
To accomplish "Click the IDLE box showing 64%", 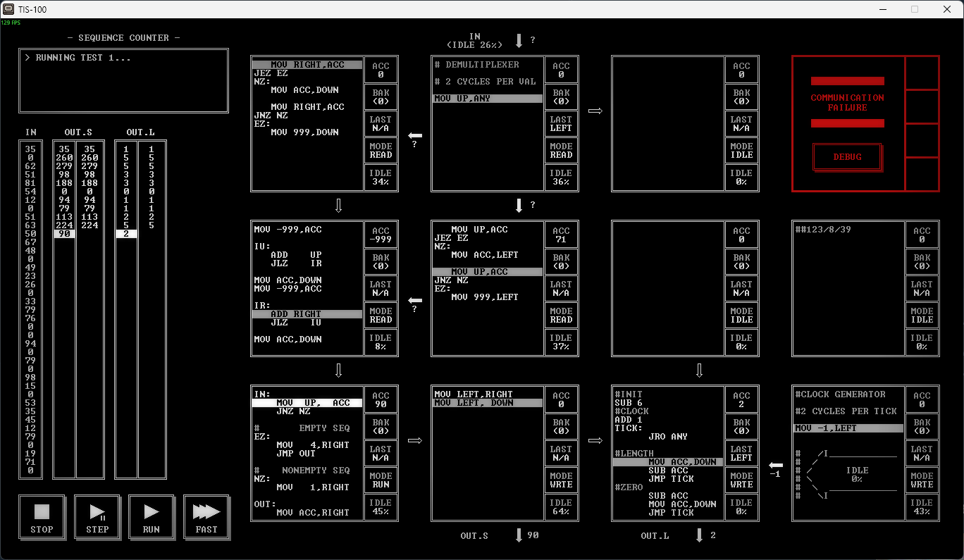I will [561, 507].
